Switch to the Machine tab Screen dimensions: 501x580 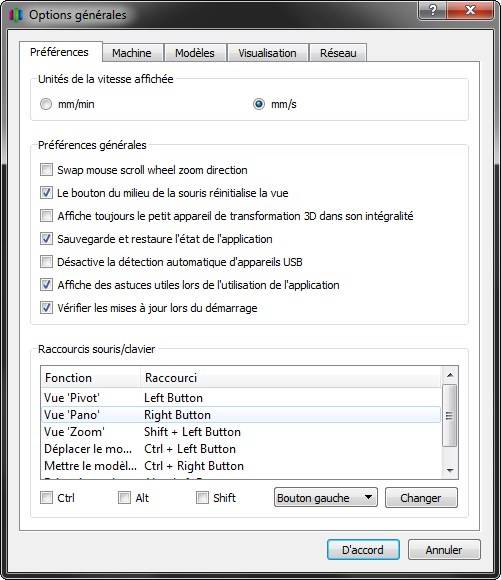pyautogui.click(x=132, y=53)
